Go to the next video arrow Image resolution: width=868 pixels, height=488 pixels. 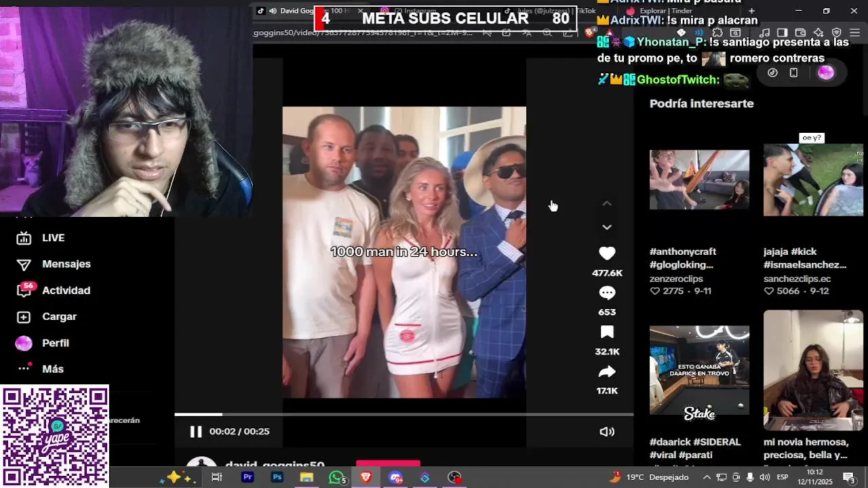[x=607, y=227]
